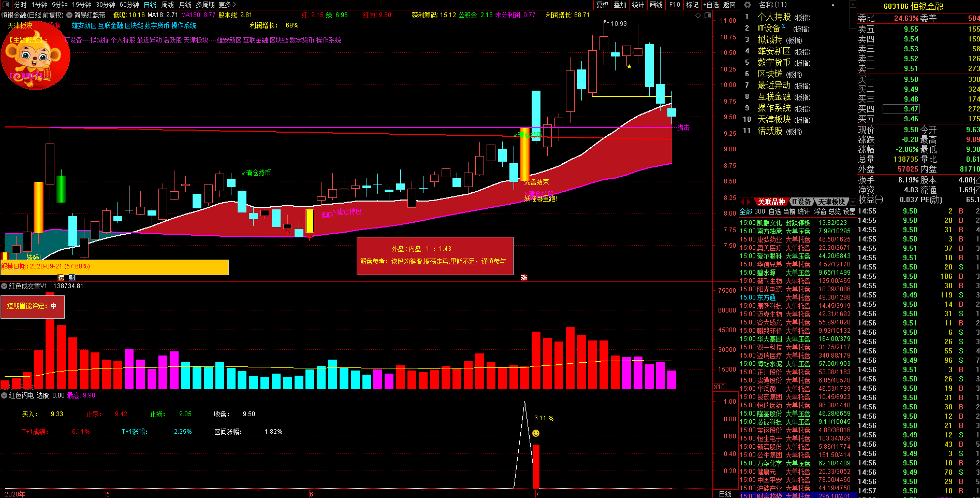The width and height of the screenshot is (980, 498).
Task: Expand the 红色成交量V1 indicator menu
Action: [4, 286]
